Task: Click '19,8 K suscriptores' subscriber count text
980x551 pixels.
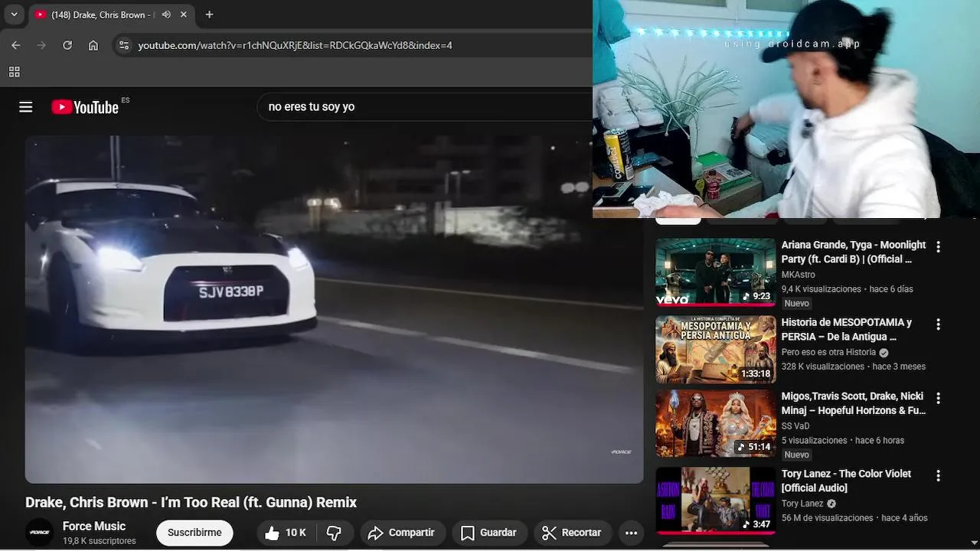Action: [x=100, y=541]
